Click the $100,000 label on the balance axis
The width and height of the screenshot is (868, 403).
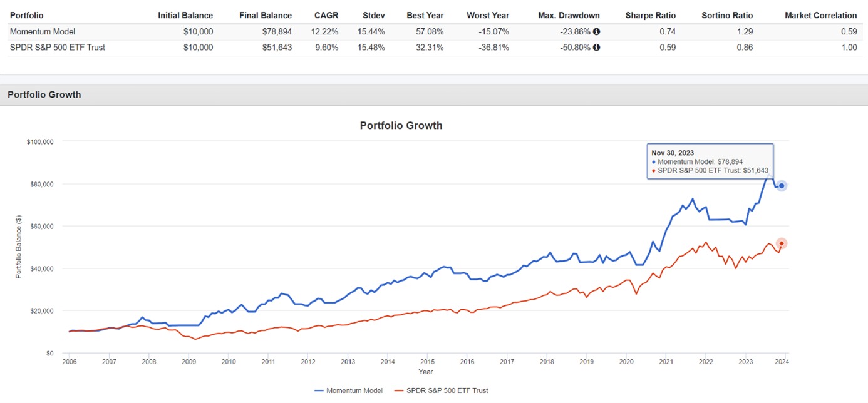39,142
